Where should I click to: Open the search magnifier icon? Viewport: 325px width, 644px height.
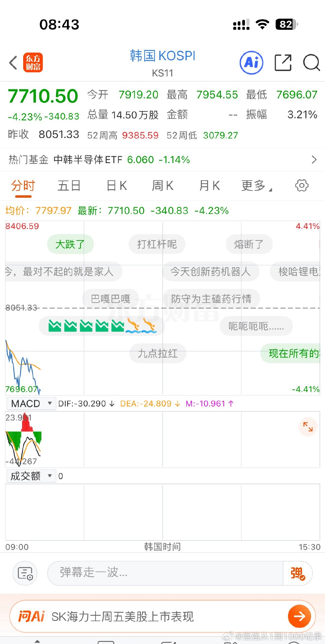(311, 63)
